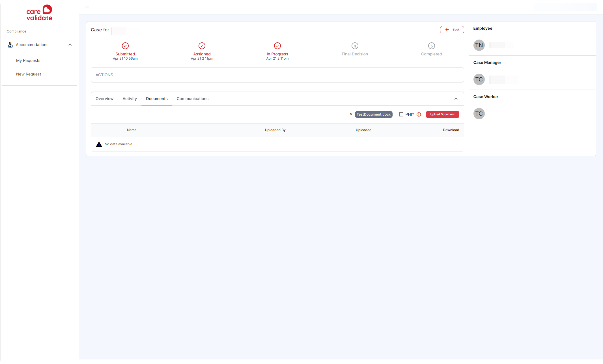Screen dimensions: 603x364
Task: Open My Requests page
Action: click(28, 60)
